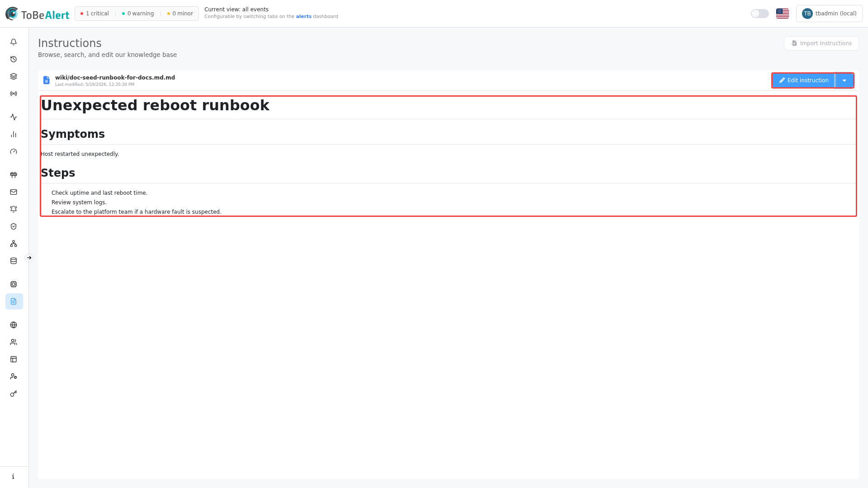Image resolution: width=868 pixels, height=488 pixels.
Task: Open the database sidebar icon
Action: pyautogui.click(x=14, y=261)
